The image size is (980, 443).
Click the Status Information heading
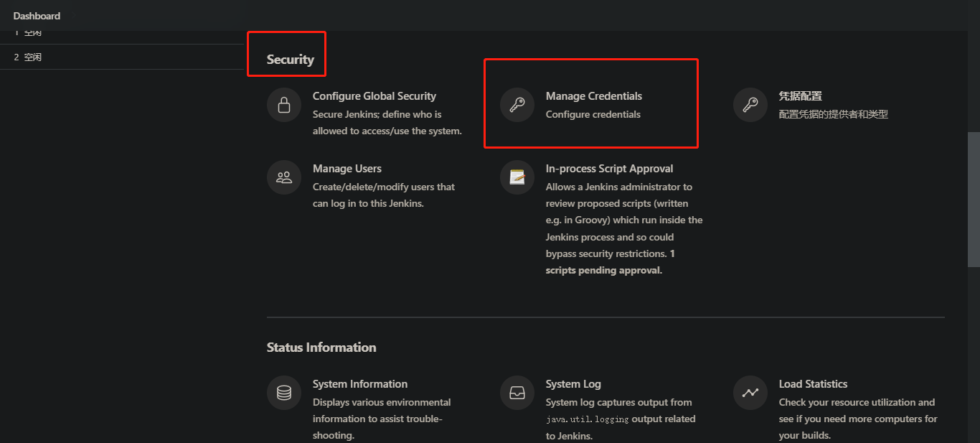pyautogui.click(x=321, y=348)
